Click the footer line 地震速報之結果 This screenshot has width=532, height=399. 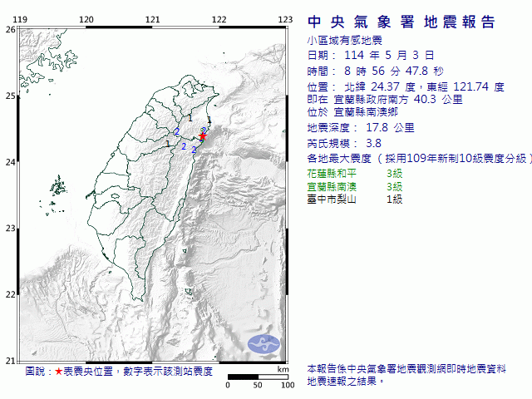(346, 382)
